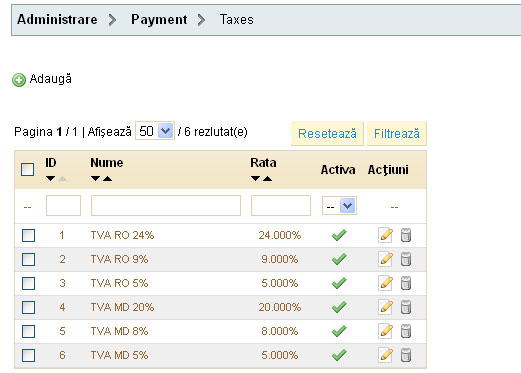Screen dimensions: 521x373
Task: Go to Administrare in breadcrumb
Action: click(57, 19)
